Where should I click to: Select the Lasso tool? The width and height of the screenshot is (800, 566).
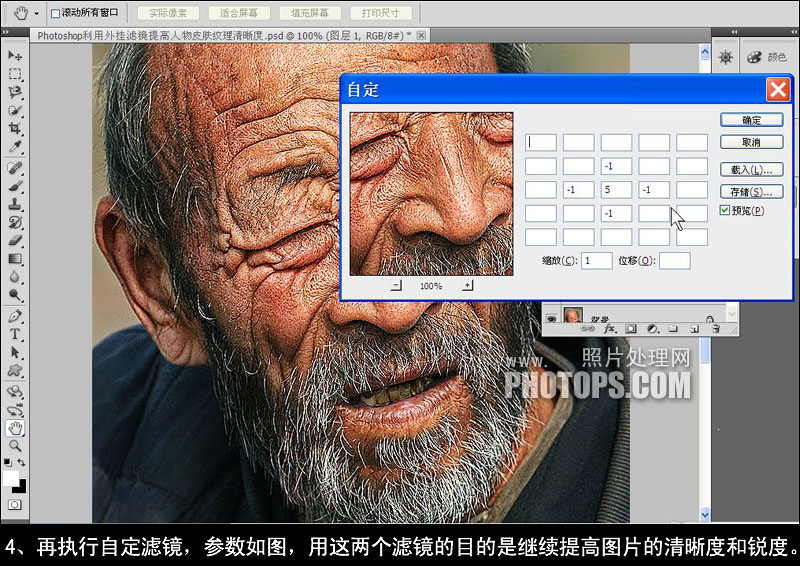(15, 92)
